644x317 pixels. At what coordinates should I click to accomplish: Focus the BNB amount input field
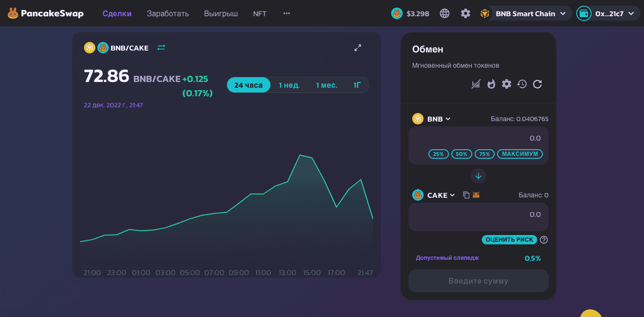pyautogui.click(x=478, y=138)
